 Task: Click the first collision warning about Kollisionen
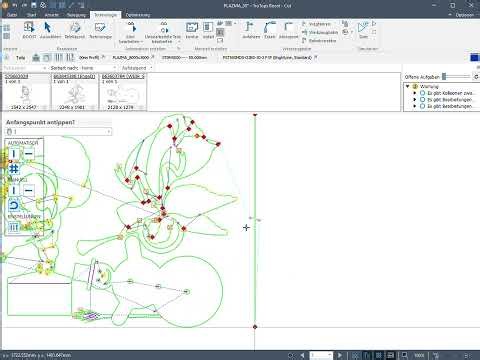pyautogui.click(x=450, y=93)
